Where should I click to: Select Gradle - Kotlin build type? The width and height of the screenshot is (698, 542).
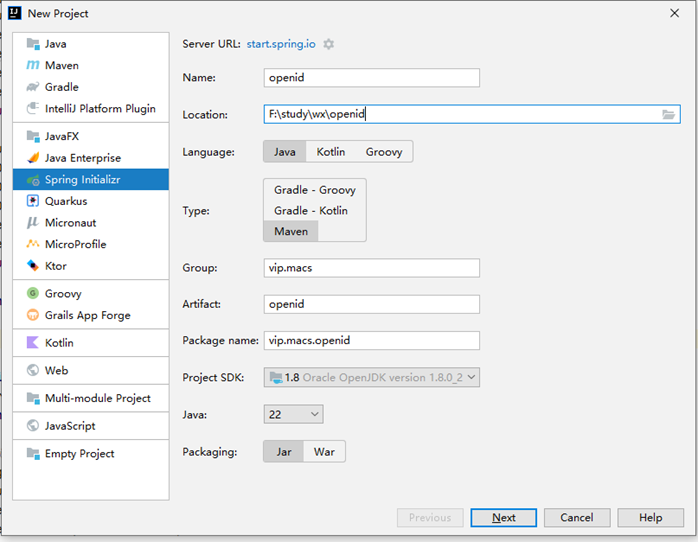pos(311,210)
